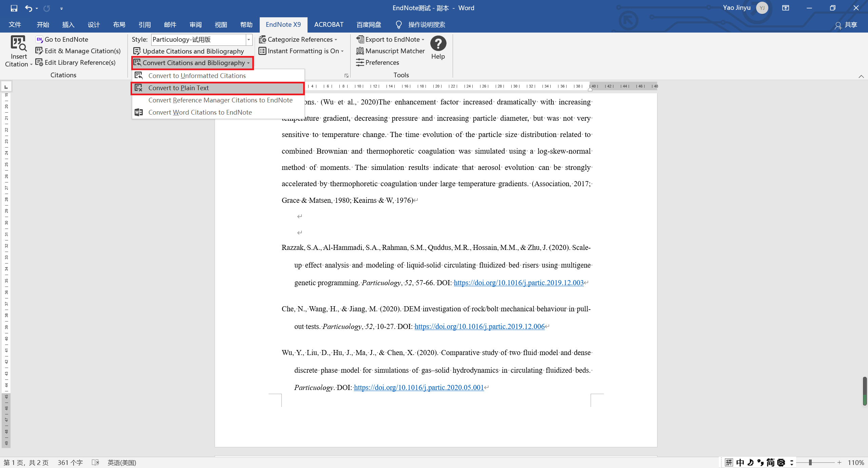Viewport: 868px width, 468px height.
Task: Click Update Citations and Bibliography
Action: pos(189,51)
